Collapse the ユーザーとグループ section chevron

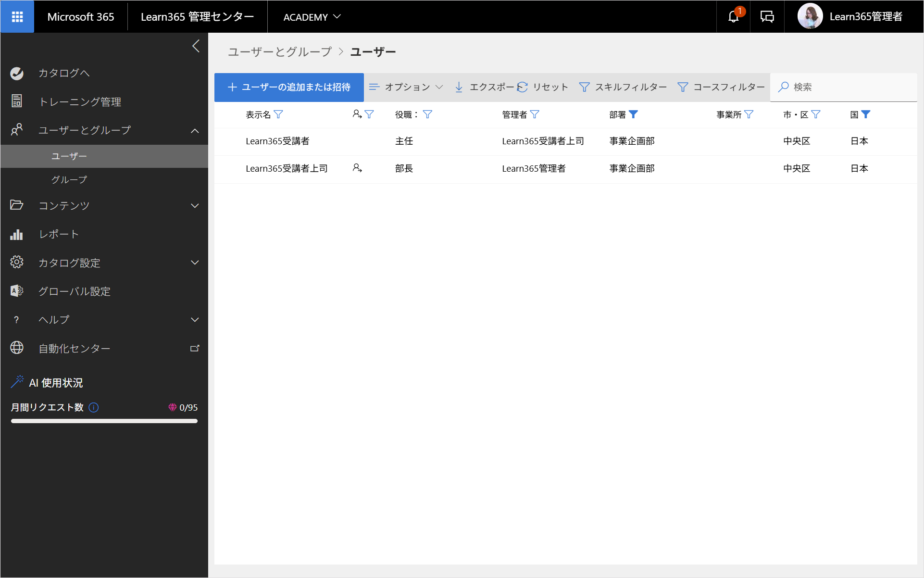tap(195, 131)
